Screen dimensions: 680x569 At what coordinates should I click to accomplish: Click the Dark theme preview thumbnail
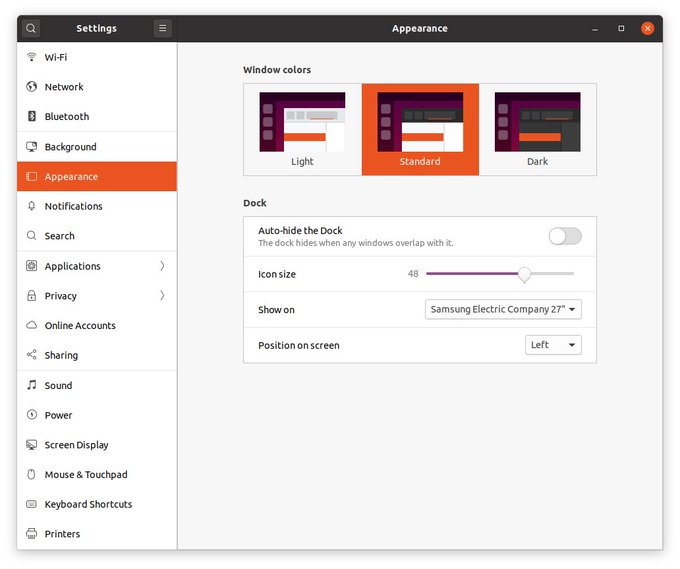[x=537, y=122]
